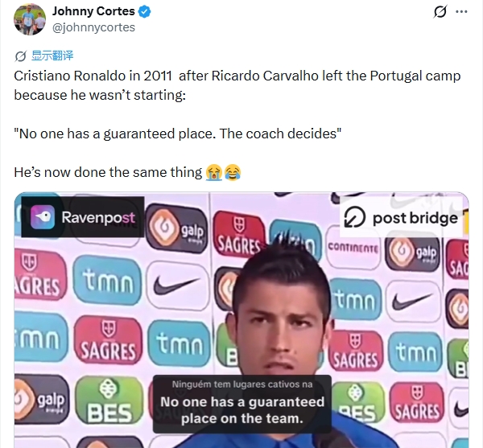The height and width of the screenshot is (448, 483).
Task: Open the three-dot more options menu
Action: click(x=461, y=12)
